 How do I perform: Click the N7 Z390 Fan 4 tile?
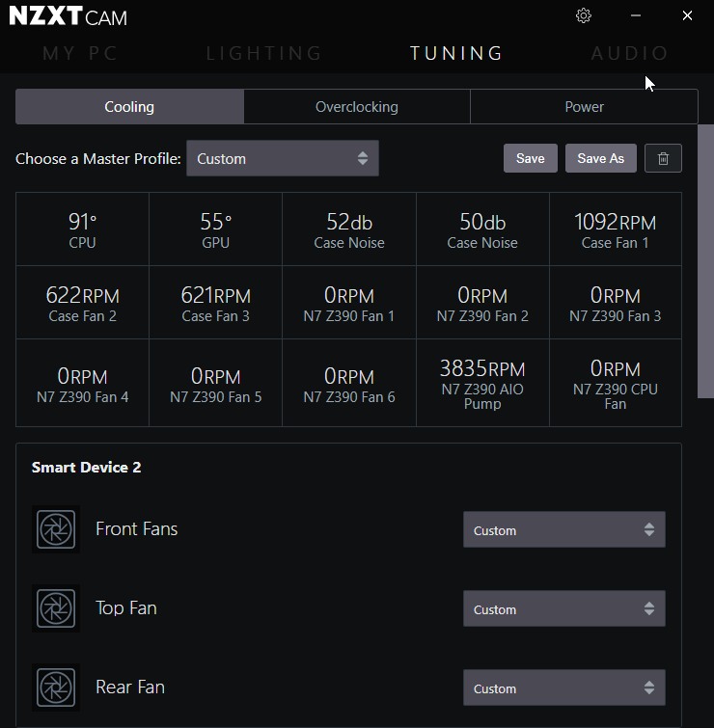[x=82, y=383]
